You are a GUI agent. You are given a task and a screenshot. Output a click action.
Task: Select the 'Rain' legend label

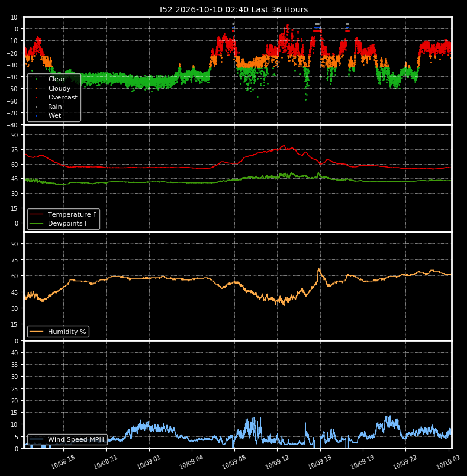pyautogui.click(x=55, y=107)
